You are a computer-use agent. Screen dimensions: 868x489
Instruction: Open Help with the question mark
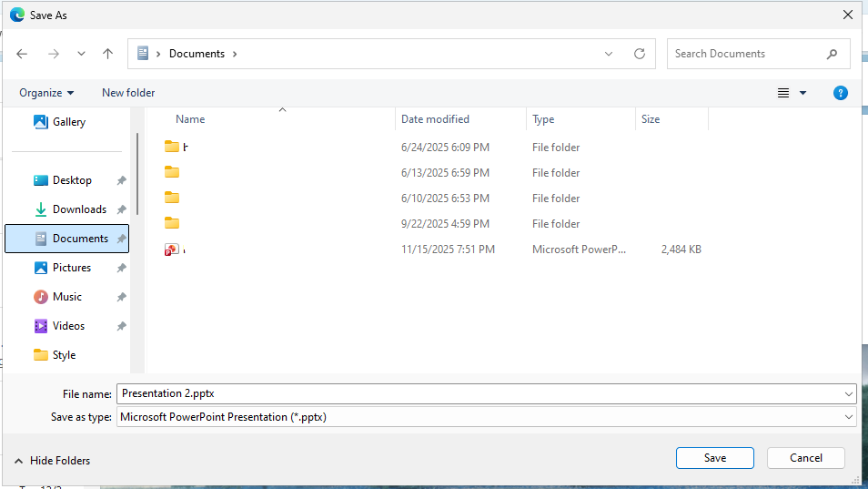click(841, 93)
